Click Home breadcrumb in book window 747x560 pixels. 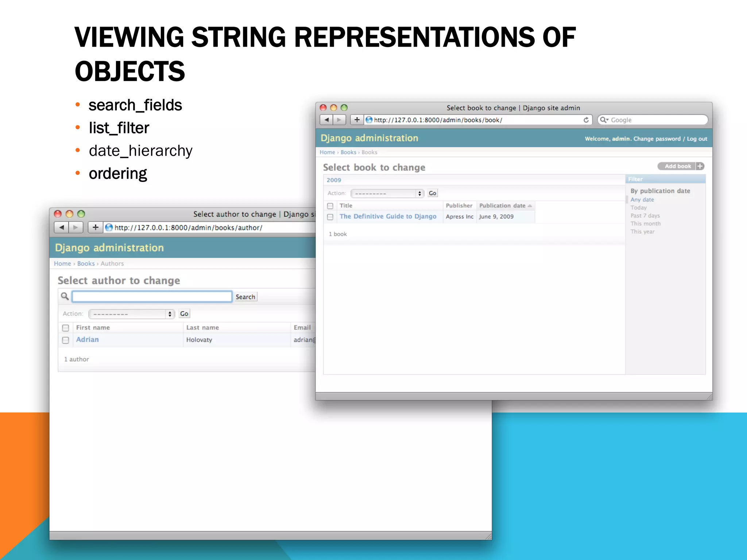coord(327,152)
